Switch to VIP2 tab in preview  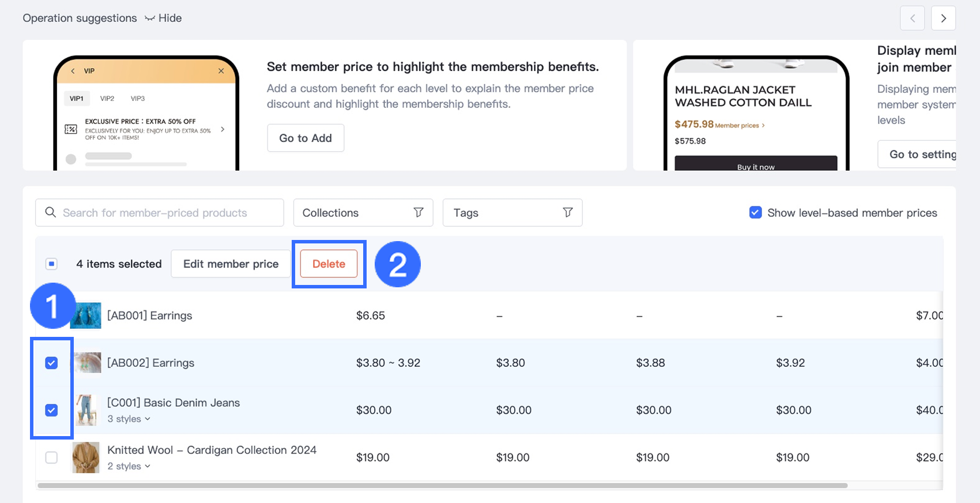click(107, 99)
